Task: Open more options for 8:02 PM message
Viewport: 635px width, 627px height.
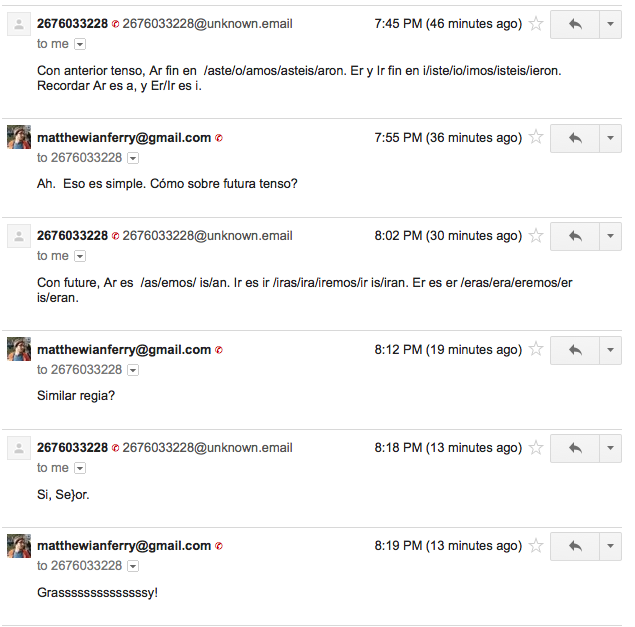Action: 610,236
